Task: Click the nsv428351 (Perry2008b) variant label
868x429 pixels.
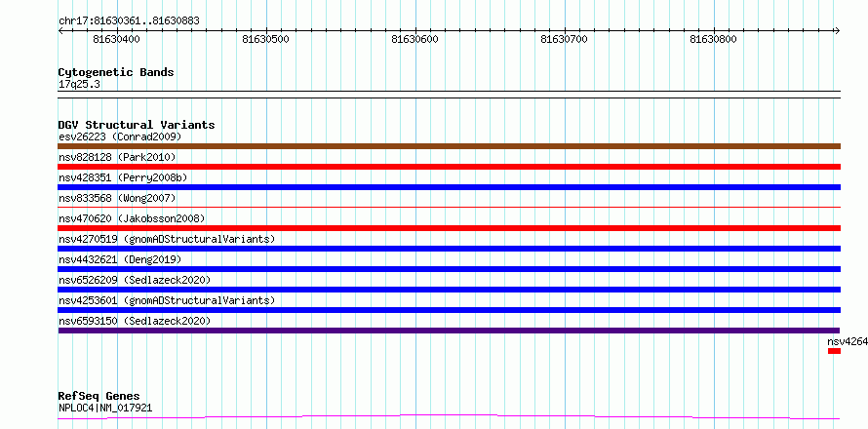Action: tap(123, 177)
